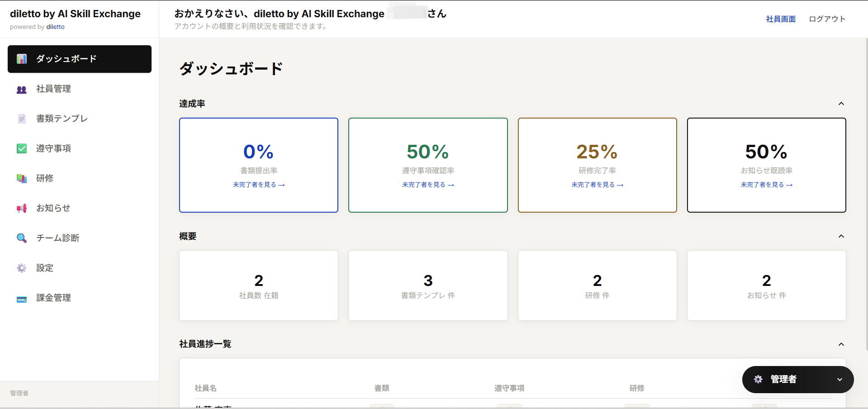Navigate to 研修 page
The width and height of the screenshot is (868, 409).
coord(80,178)
